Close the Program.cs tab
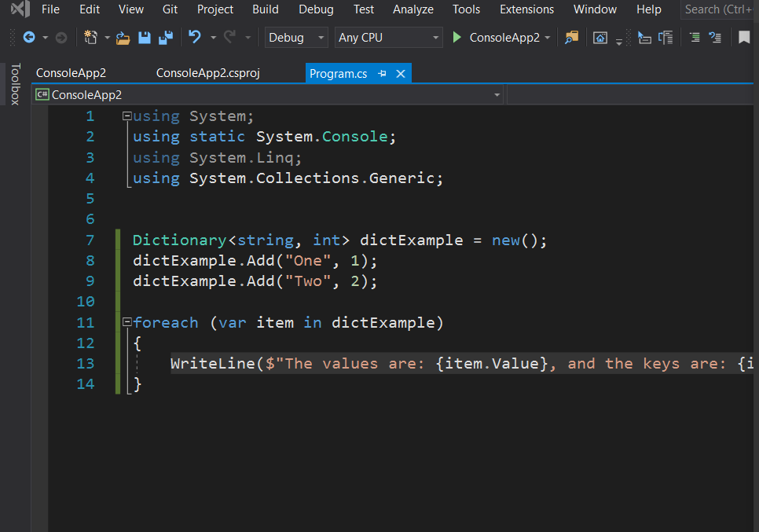The width and height of the screenshot is (759, 532). 401,72
